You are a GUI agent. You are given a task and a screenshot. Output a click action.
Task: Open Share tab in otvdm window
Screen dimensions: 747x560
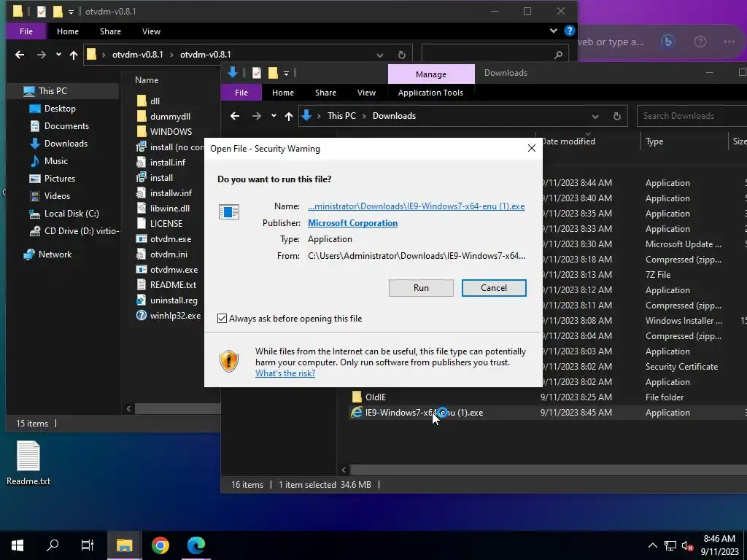pyautogui.click(x=110, y=31)
